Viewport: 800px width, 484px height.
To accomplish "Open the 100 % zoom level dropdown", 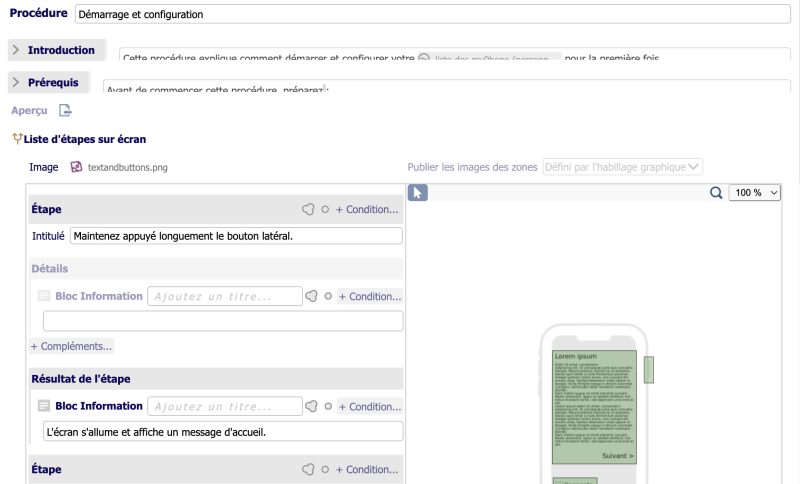I will (x=754, y=193).
